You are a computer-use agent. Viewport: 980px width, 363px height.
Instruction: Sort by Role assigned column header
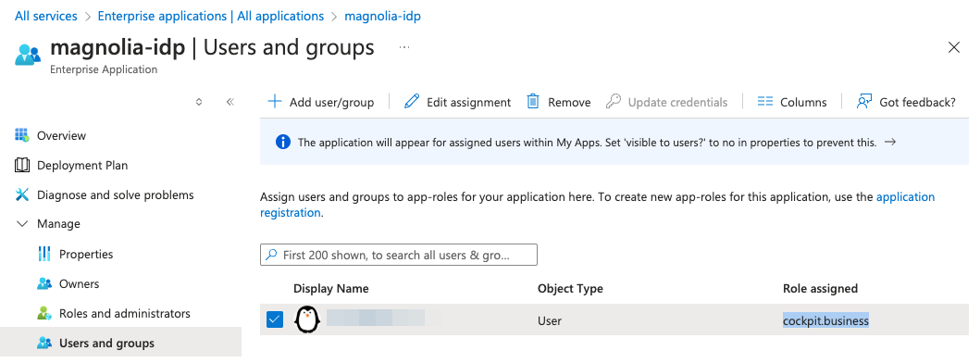click(x=820, y=289)
